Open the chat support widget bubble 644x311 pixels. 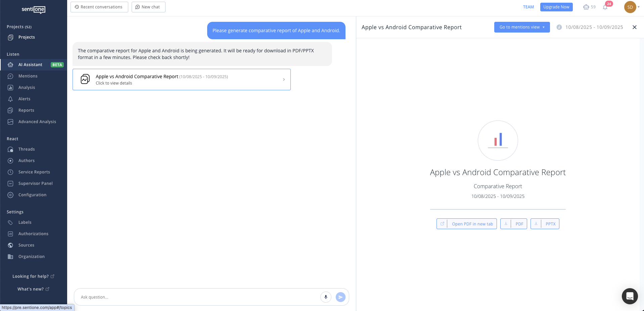tap(630, 296)
